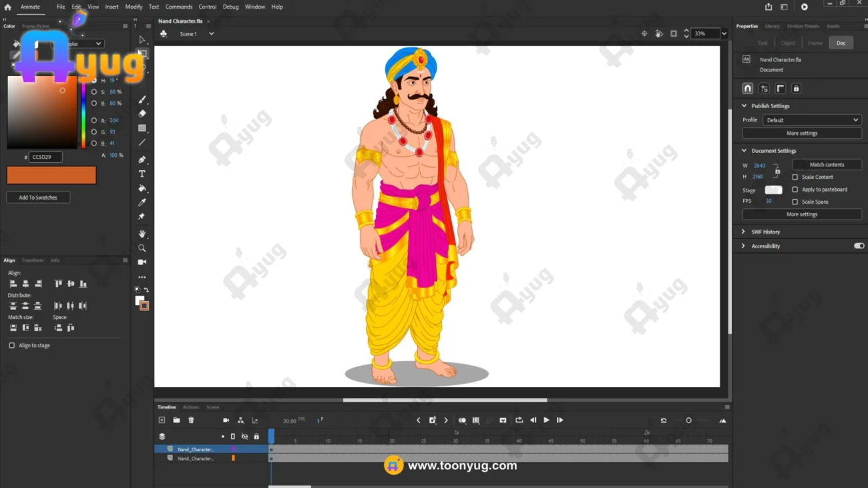This screenshot has width=868, height=488.
Task: Delete layer using timeline trash icon
Action: tap(191, 421)
